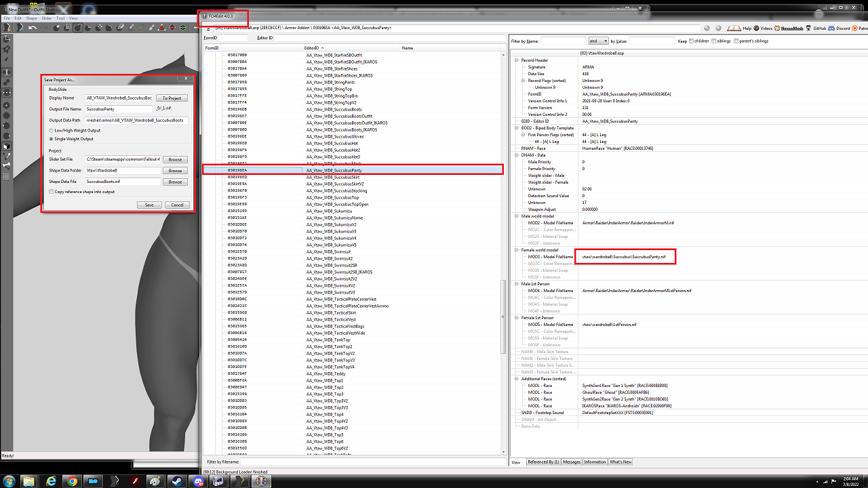The width and height of the screenshot is (868, 488).
Task: Open Windows Explorer folder icon in taskbar
Action: coord(29,481)
